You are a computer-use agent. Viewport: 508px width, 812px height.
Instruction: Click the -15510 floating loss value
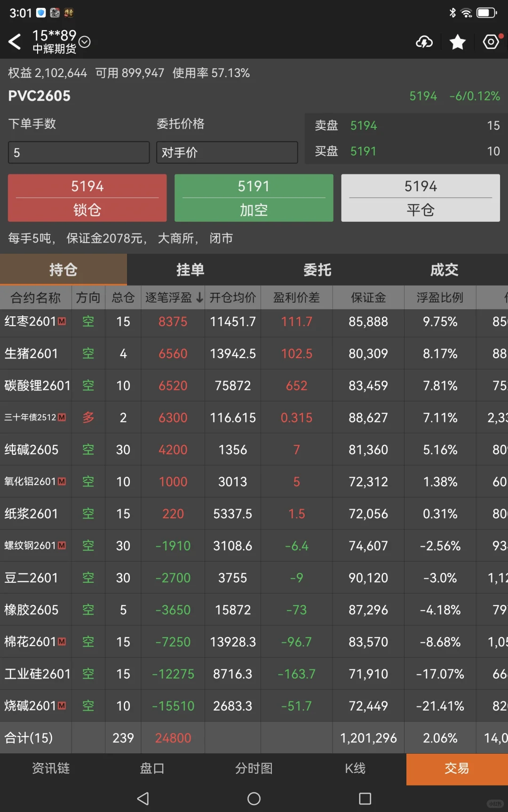(173, 706)
